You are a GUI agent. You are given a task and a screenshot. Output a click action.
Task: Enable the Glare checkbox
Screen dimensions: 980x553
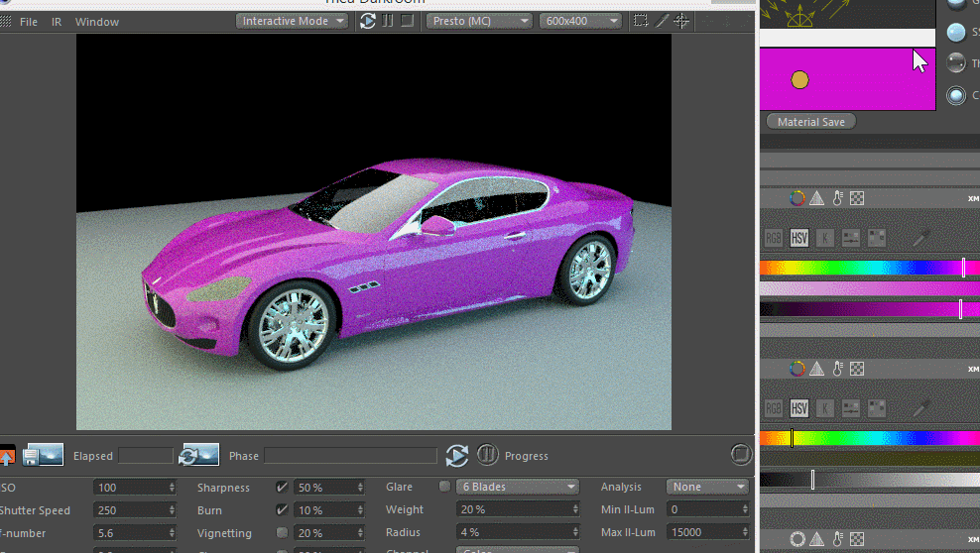pos(444,487)
